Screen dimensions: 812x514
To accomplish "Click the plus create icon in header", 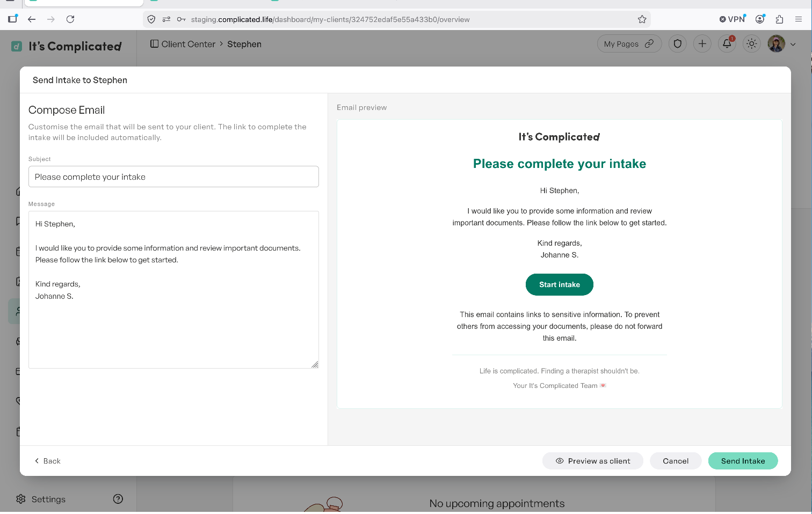I will pos(702,44).
